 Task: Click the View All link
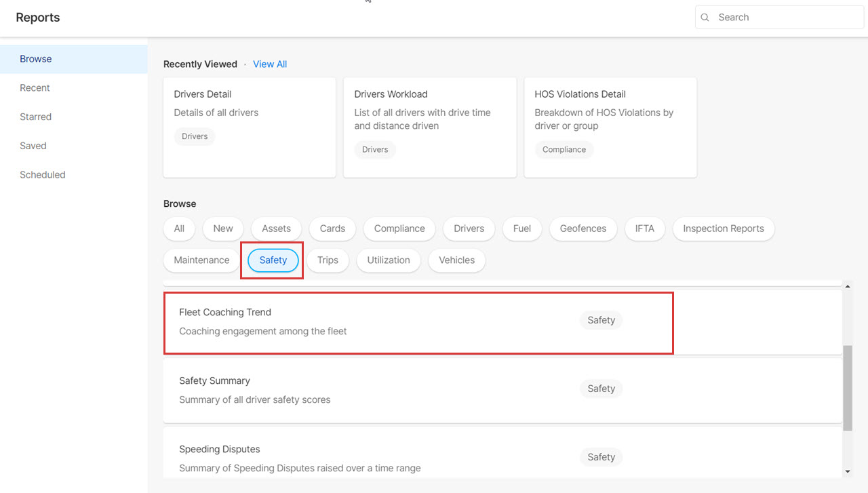click(x=270, y=64)
